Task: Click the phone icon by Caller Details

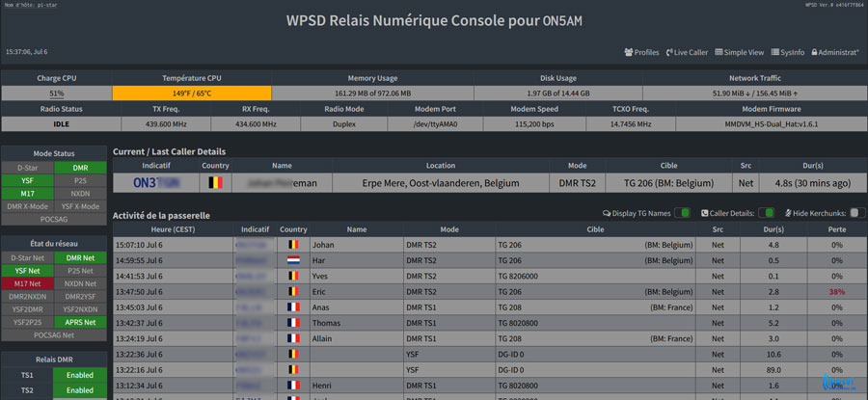Action: 704,214
